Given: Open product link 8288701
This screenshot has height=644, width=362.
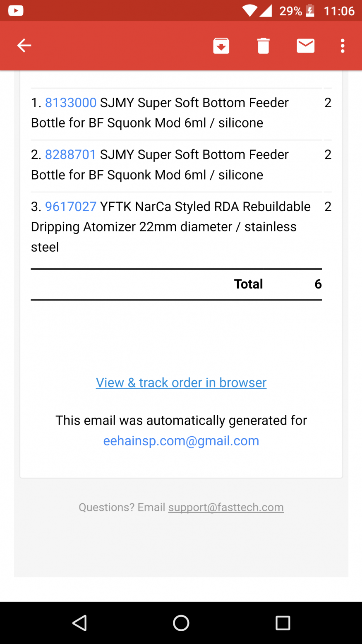Looking at the screenshot, I should [71, 154].
